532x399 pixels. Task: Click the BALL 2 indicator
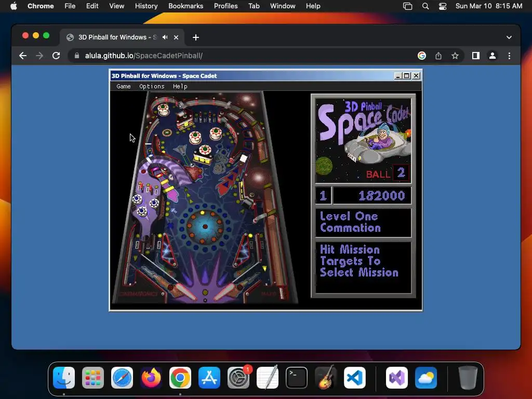click(x=387, y=174)
